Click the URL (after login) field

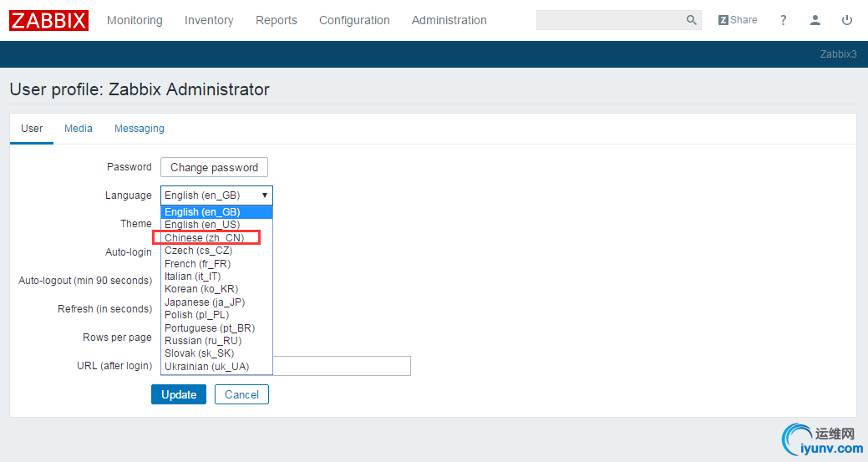click(342, 366)
